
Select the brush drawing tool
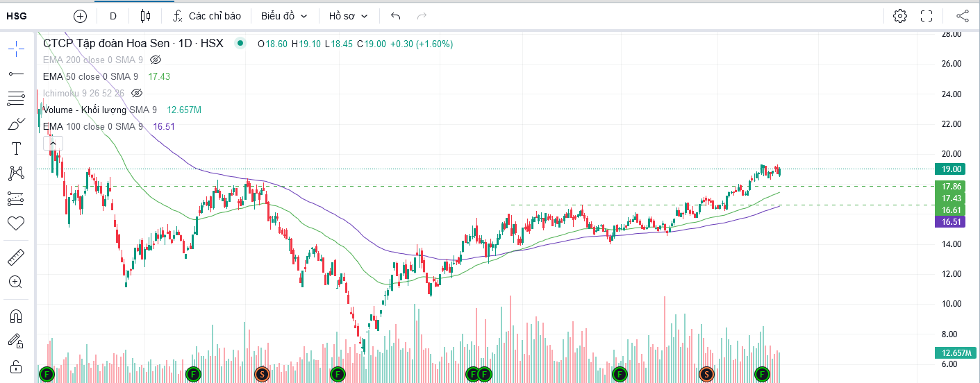click(15, 124)
